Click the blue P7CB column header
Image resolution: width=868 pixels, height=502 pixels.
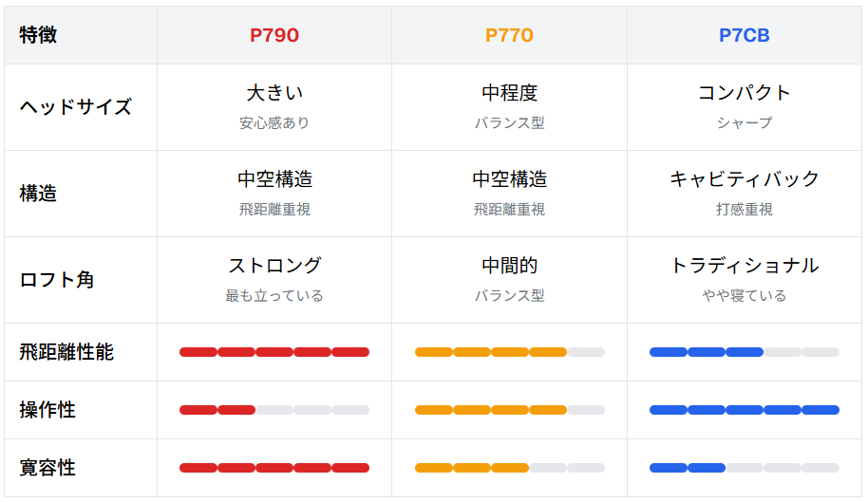point(744,35)
